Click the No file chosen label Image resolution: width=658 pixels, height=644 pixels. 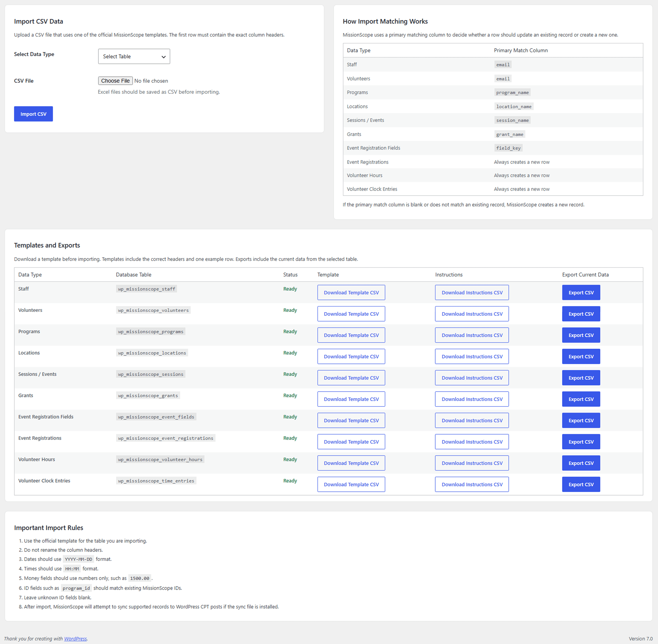(x=151, y=81)
